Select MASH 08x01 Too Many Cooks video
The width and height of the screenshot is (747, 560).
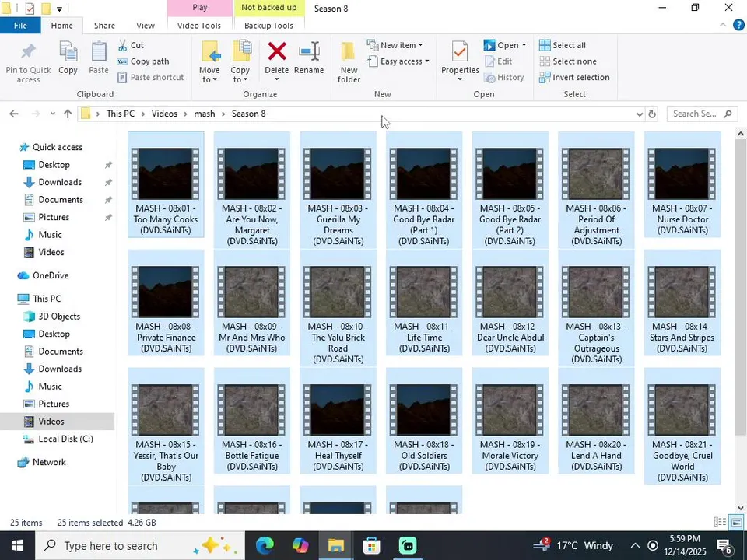[166, 185]
